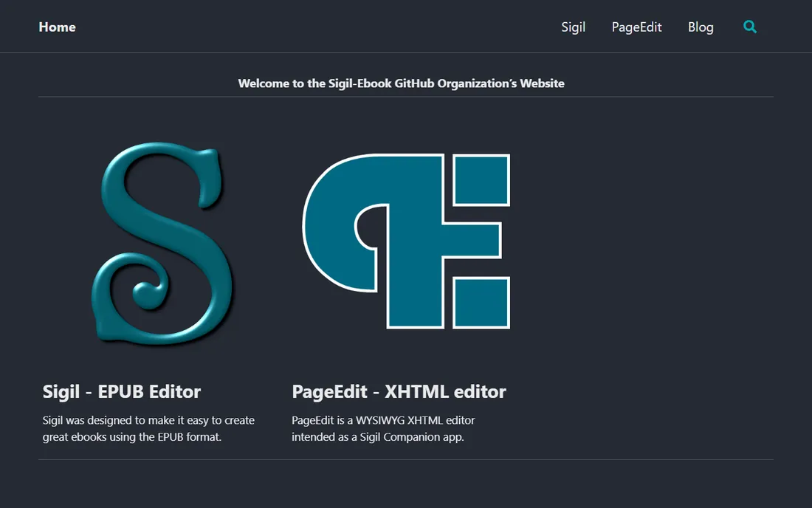Open the 'Sigil - EPUB Editor' heading link
This screenshot has height=508, width=812.
tap(122, 391)
